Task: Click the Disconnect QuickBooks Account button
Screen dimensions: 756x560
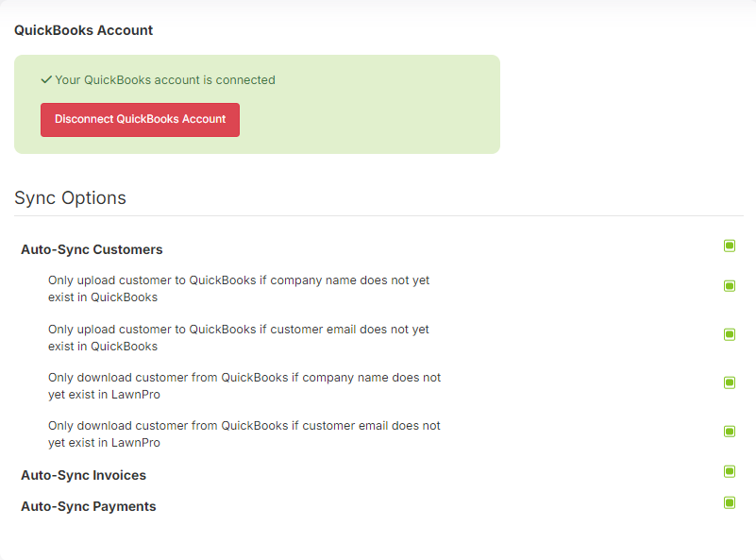Action: point(140,120)
